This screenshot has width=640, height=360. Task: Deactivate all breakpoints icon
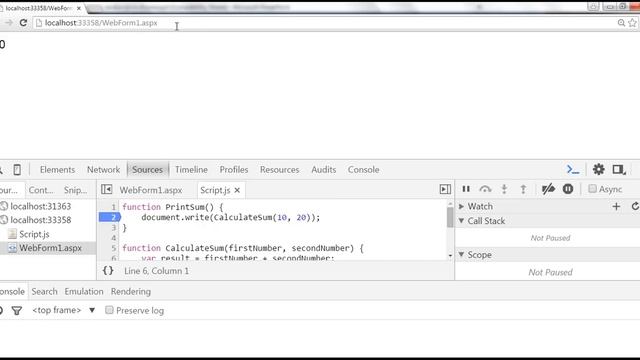point(548,189)
